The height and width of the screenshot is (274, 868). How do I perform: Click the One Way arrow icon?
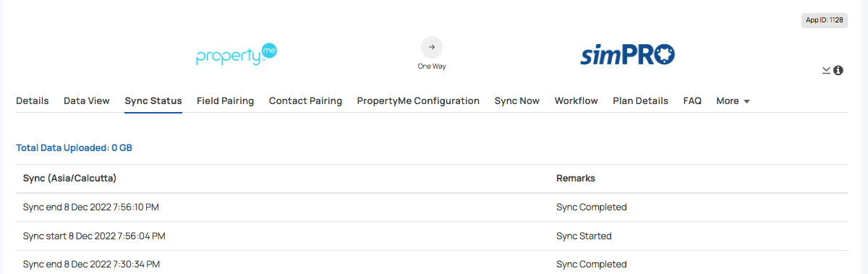coord(432,48)
